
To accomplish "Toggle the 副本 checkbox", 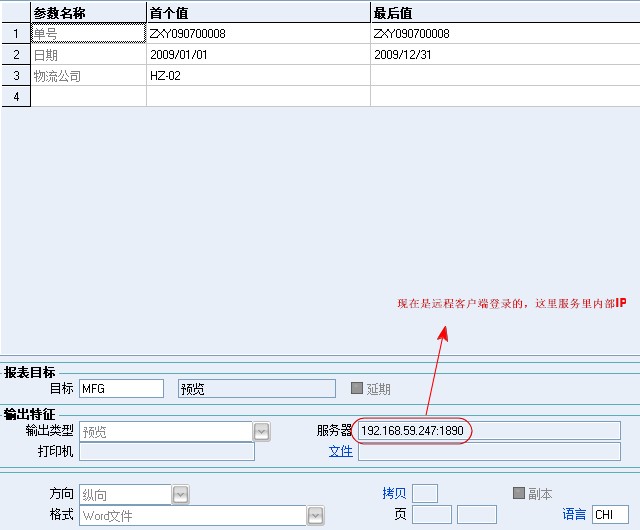I will 519,493.
